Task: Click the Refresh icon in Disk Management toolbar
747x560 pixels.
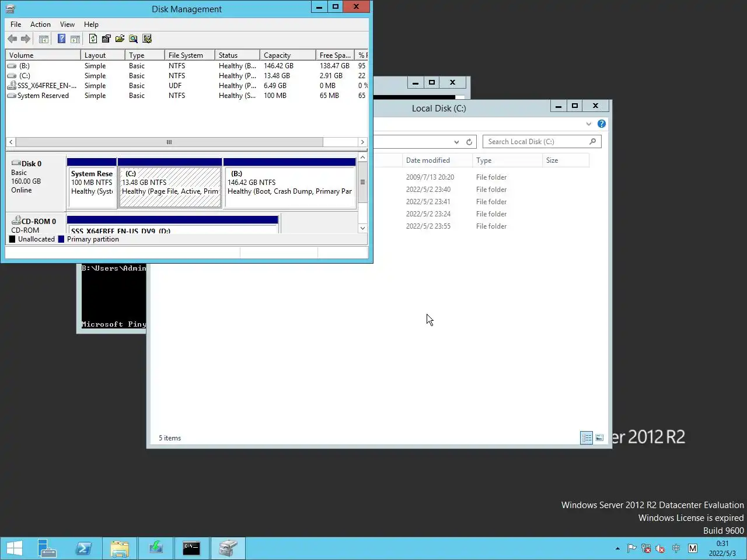Action: click(x=93, y=39)
